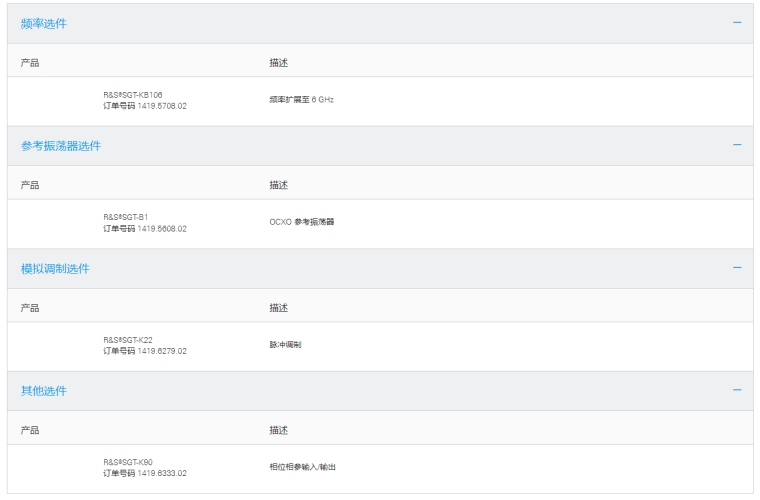The height and width of the screenshot is (500, 760).
Task: Open the R&S SGT-K90 product
Action: point(128,462)
